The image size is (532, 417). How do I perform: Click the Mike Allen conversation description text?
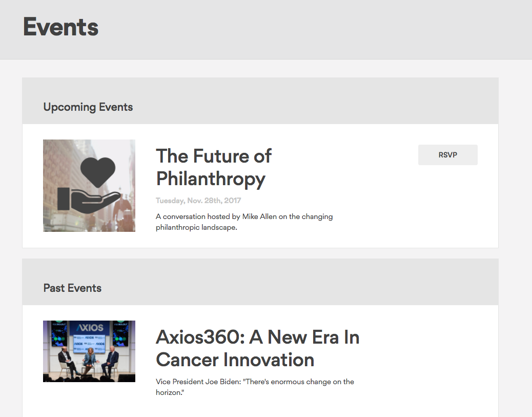[x=244, y=222]
